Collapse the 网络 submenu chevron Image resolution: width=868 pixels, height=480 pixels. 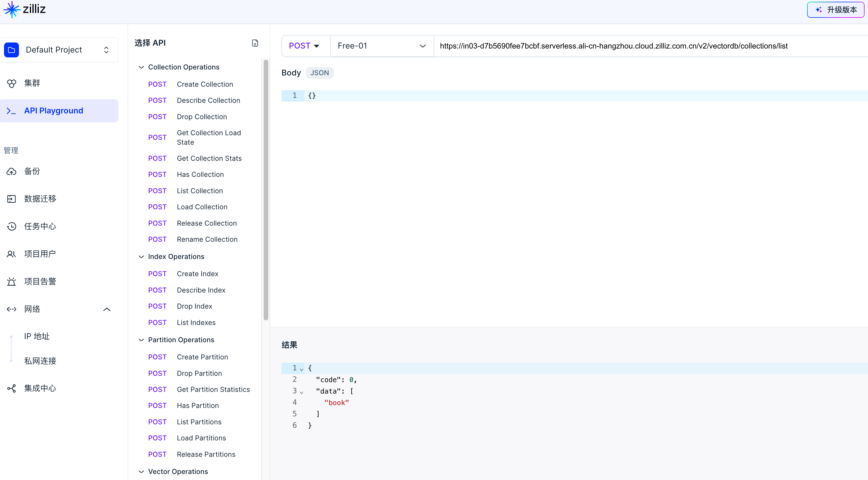[107, 309]
